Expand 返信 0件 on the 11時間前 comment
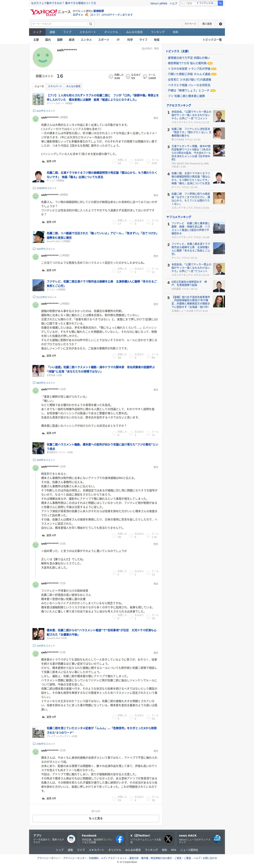This screenshot has height=868, width=254. click(x=49, y=270)
